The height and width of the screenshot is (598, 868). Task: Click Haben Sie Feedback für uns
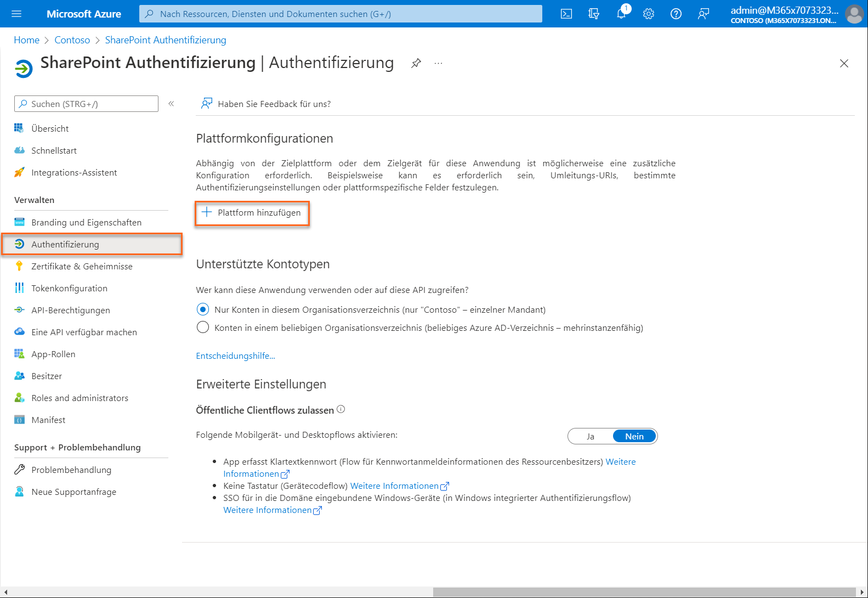266,104
